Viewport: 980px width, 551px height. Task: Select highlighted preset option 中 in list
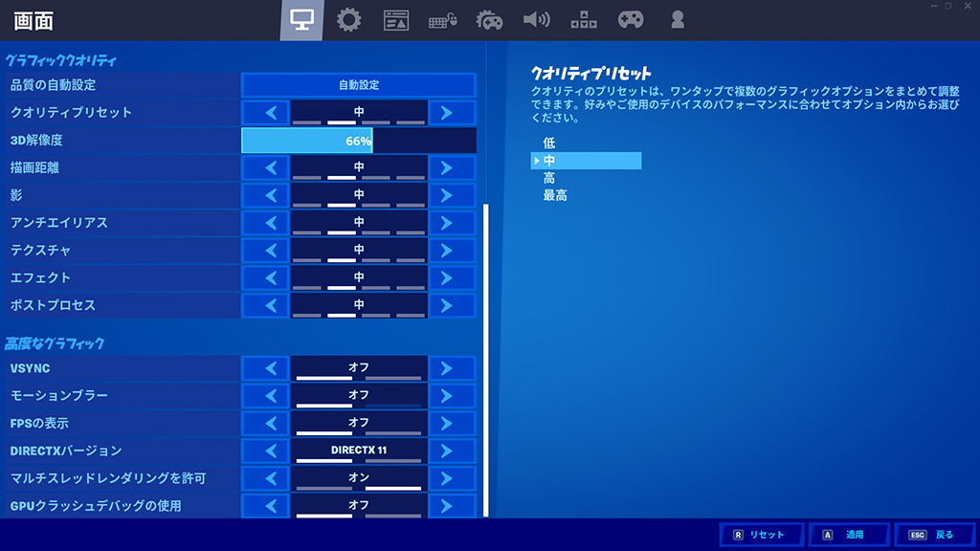[x=587, y=161]
